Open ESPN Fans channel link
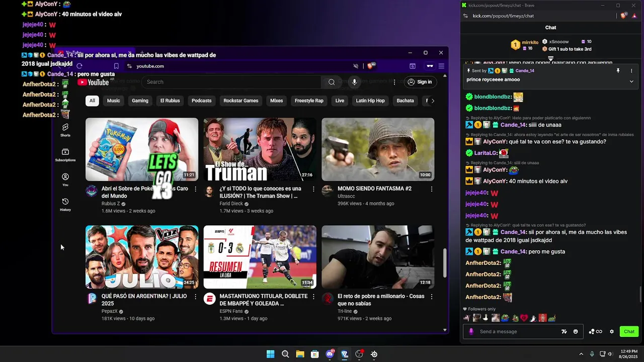Screen dimensions: 644x362 tap(231, 311)
